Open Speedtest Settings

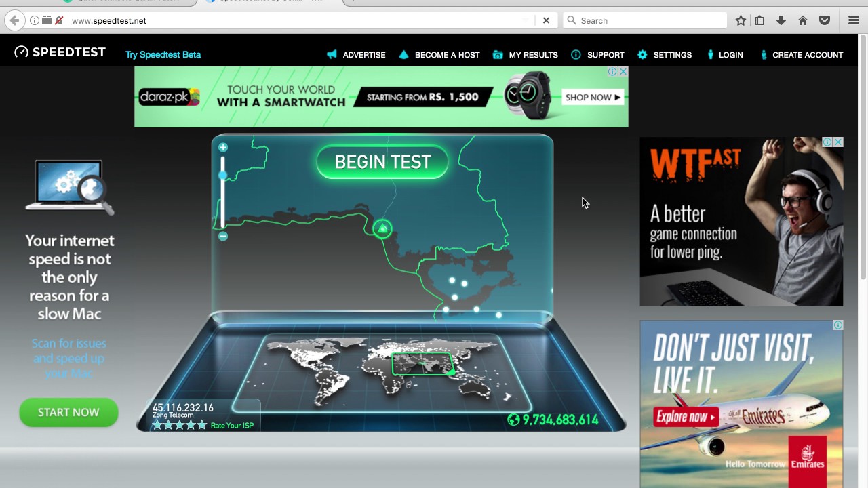[x=665, y=55]
